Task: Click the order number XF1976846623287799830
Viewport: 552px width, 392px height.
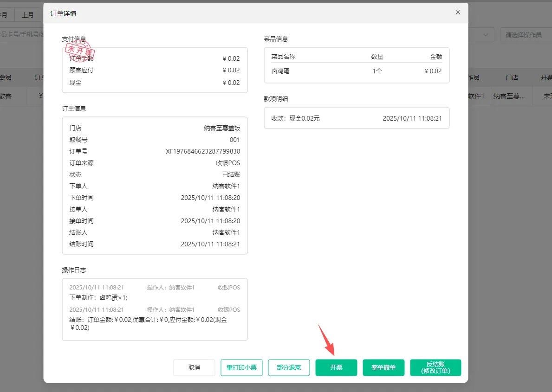Action: [x=203, y=151]
